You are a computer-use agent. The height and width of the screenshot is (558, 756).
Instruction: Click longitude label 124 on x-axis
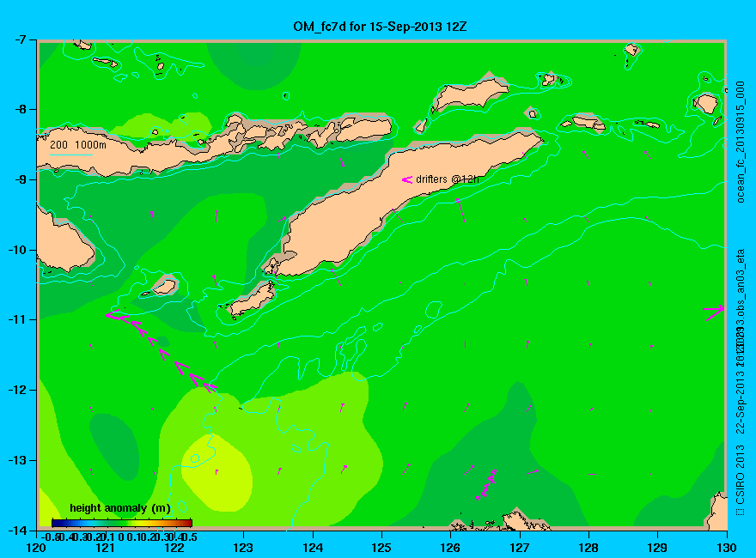tap(313, 548)
